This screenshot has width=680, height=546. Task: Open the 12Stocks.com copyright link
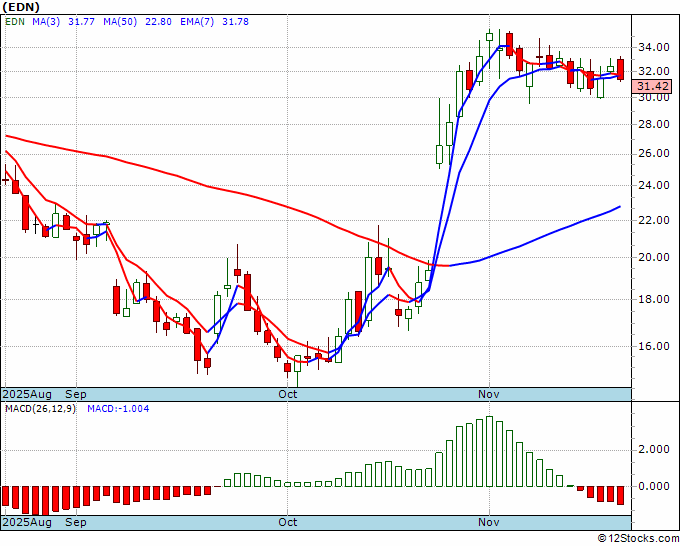tap(638, 539)
